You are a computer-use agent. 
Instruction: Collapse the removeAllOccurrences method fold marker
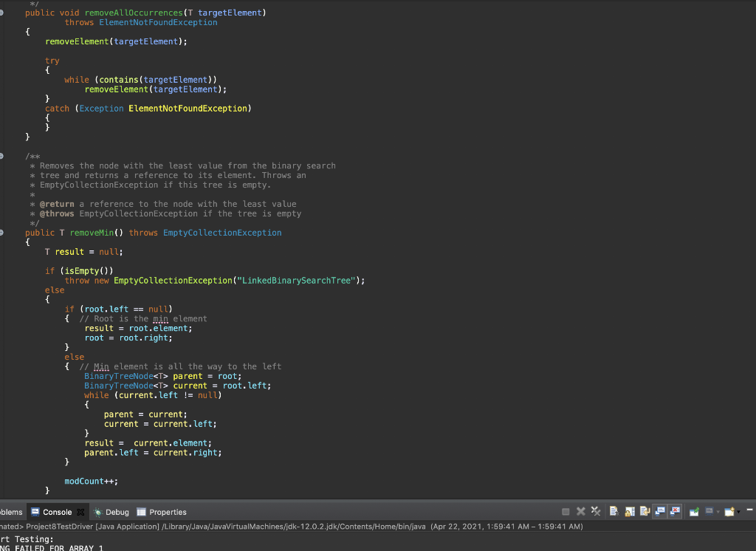click(1, 13)
